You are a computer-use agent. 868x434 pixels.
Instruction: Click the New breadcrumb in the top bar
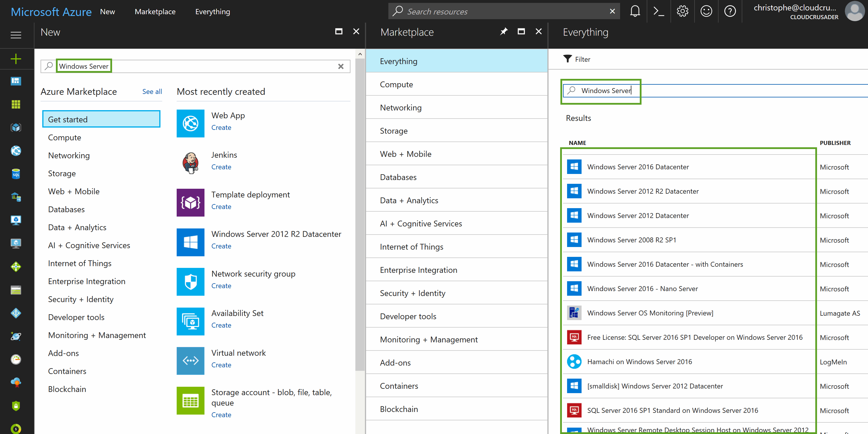(x=107, y=12)
